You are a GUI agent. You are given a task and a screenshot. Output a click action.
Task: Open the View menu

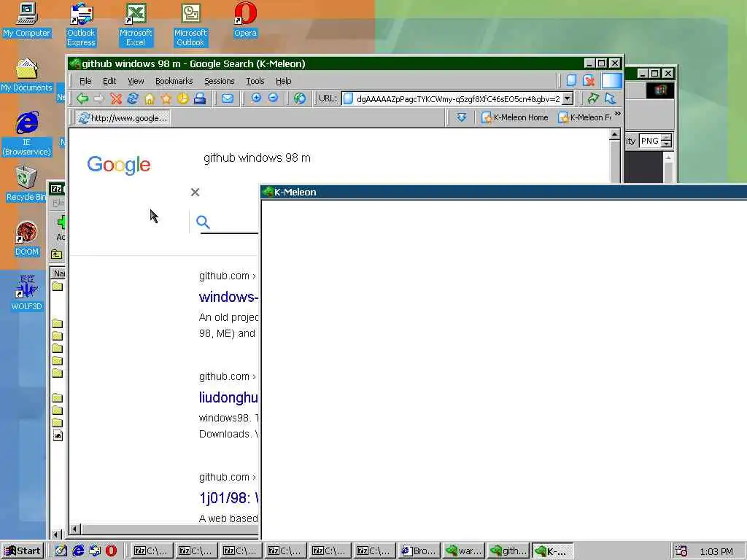(136, 81)
